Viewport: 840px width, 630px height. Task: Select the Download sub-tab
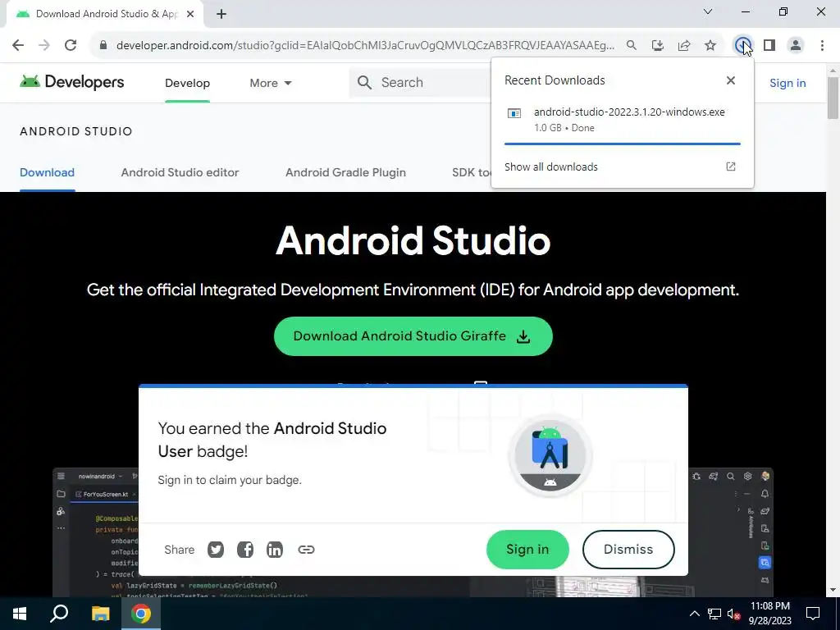(x=47, y=172)
